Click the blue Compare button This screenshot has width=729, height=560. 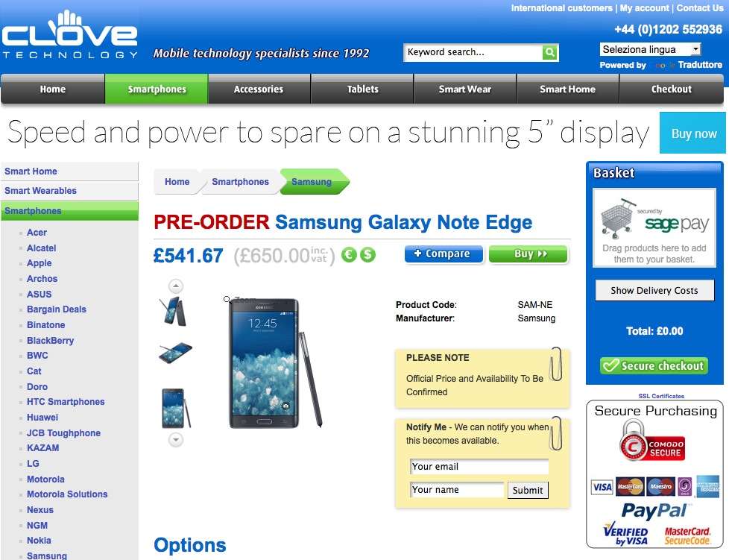tap(443, 254)
